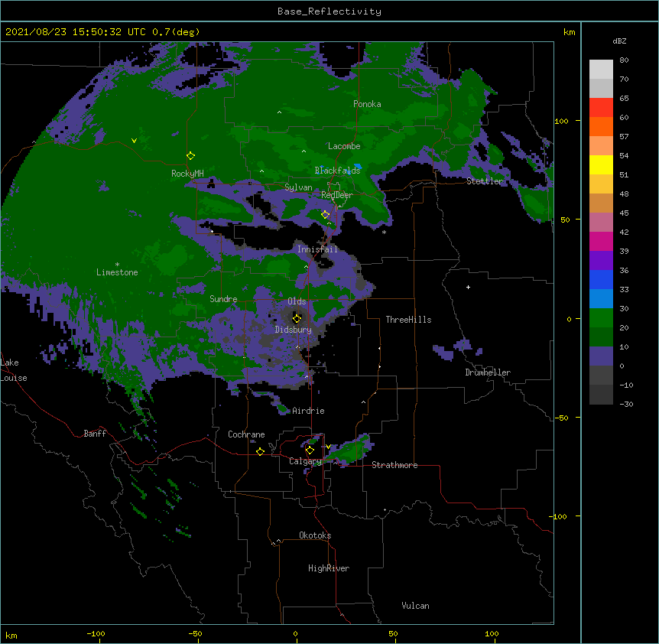
Task: Click the 65 value in dBZ legend
Action: coord(624,99)
